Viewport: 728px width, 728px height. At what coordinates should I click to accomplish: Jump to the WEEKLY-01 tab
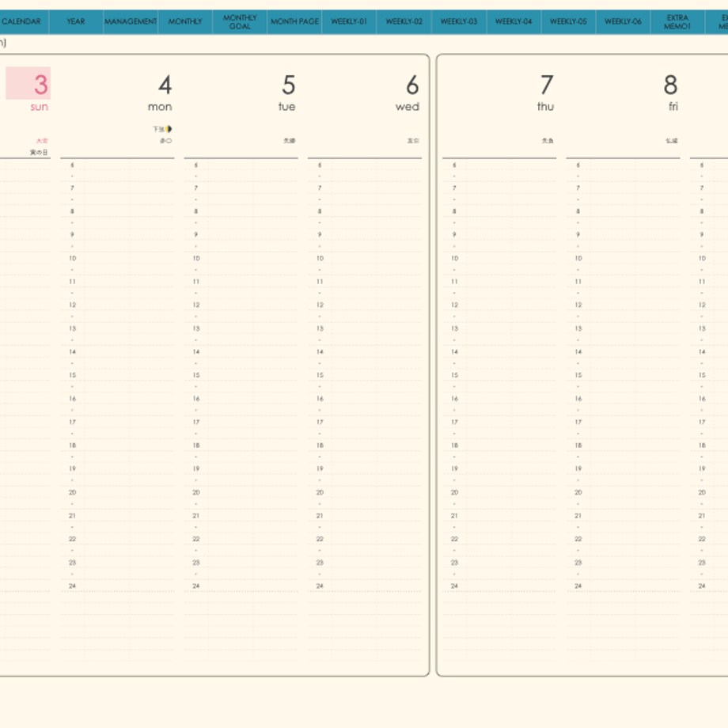(x=349, y=22)
